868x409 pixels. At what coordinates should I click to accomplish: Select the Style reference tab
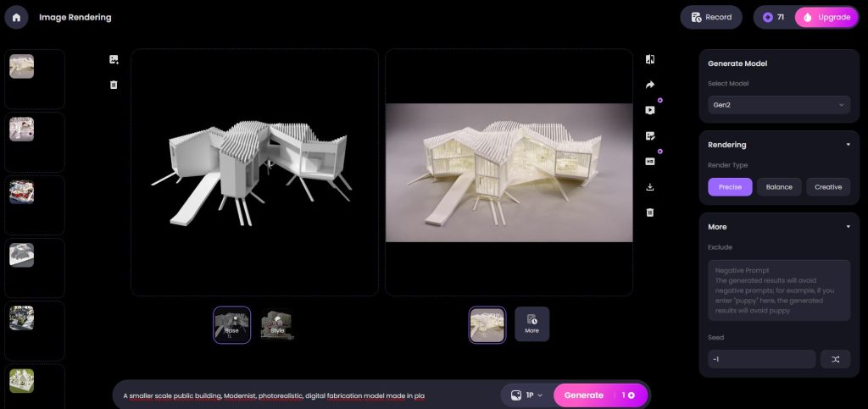(x=277, y=324)
